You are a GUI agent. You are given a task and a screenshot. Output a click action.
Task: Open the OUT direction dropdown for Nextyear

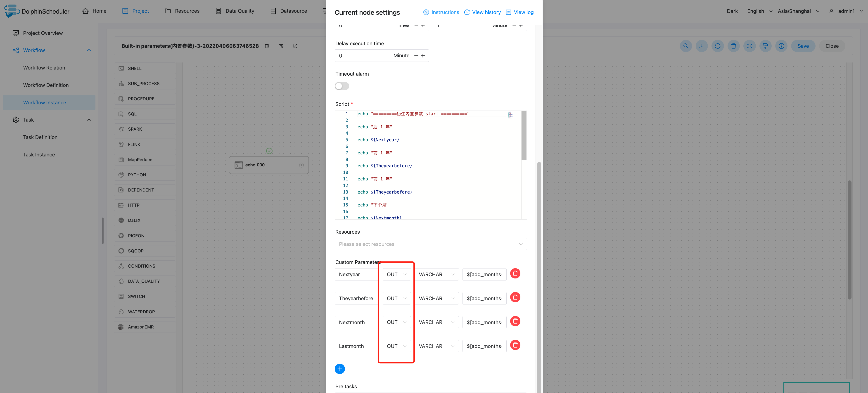(x=396, y=274)
